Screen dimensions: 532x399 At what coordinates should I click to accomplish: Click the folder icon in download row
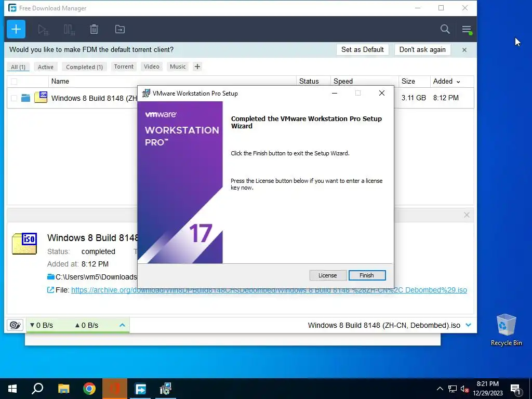25,98
